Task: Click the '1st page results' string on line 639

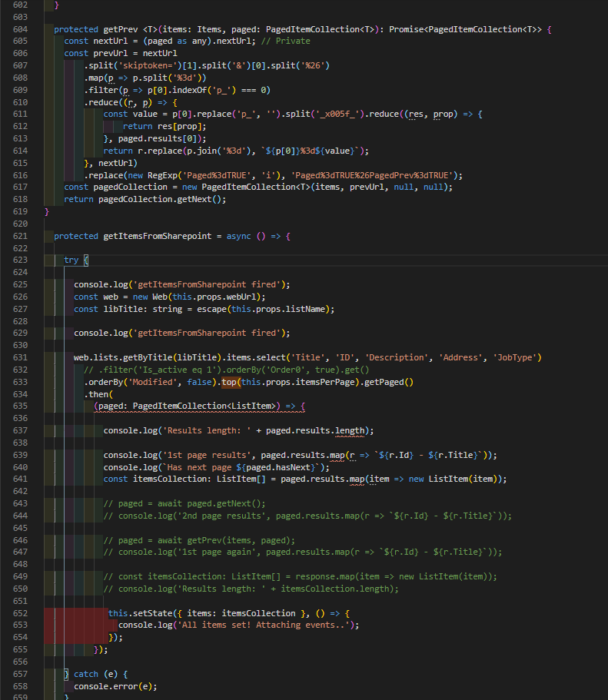Action: [x=207, y=455]
